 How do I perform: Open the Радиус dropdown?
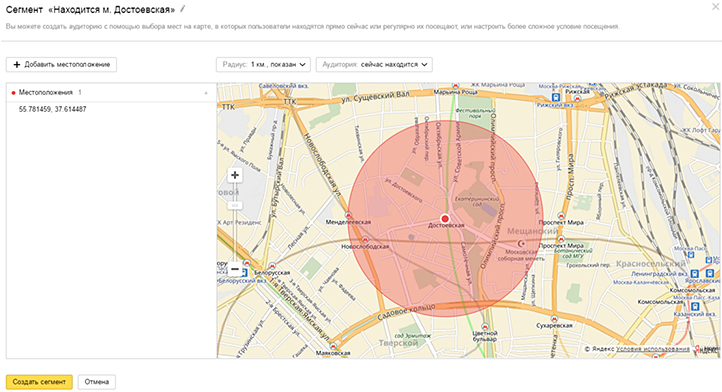tap(263, 64)
